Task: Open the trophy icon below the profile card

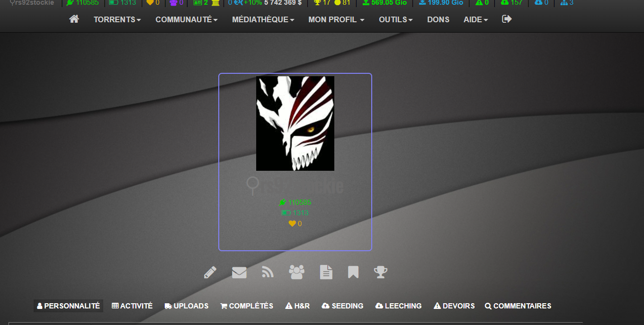Action: point(381,272)
